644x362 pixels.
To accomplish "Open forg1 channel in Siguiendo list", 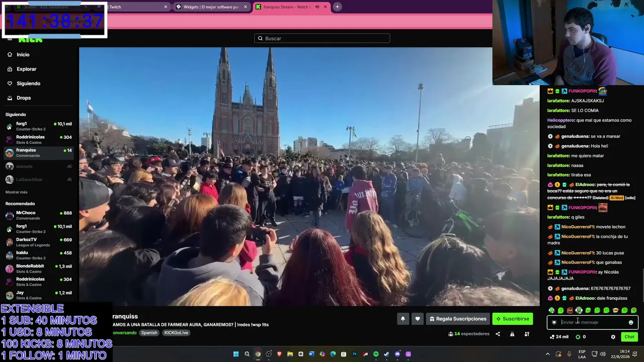I will click(x=39, y=126).
